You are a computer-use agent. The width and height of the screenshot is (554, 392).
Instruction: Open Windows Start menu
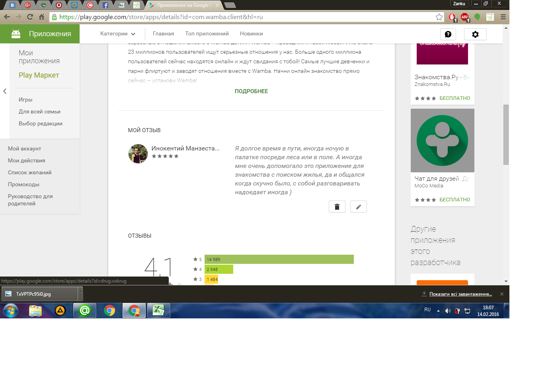coord(11,310)
